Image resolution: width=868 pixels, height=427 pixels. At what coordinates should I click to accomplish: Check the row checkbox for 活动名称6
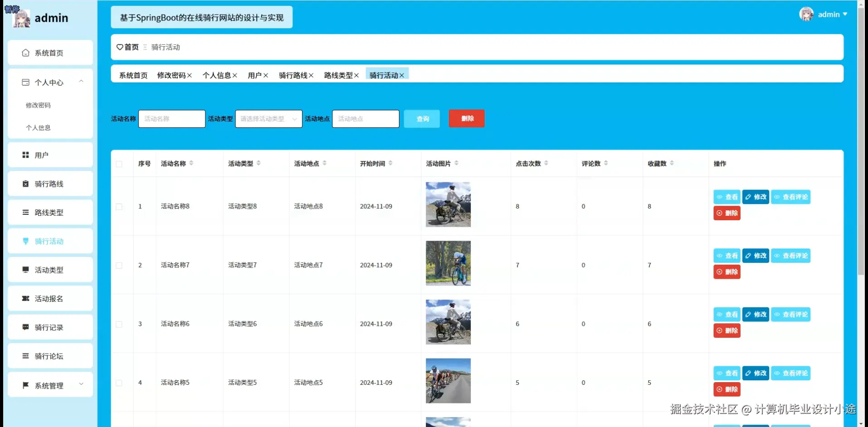(119, 324)
